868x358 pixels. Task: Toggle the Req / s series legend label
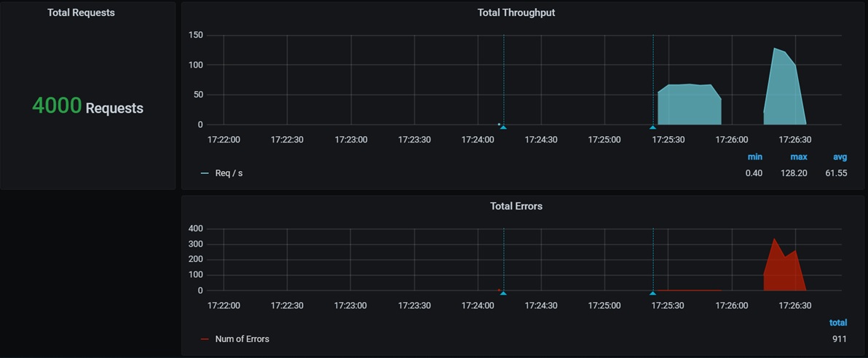229,173
